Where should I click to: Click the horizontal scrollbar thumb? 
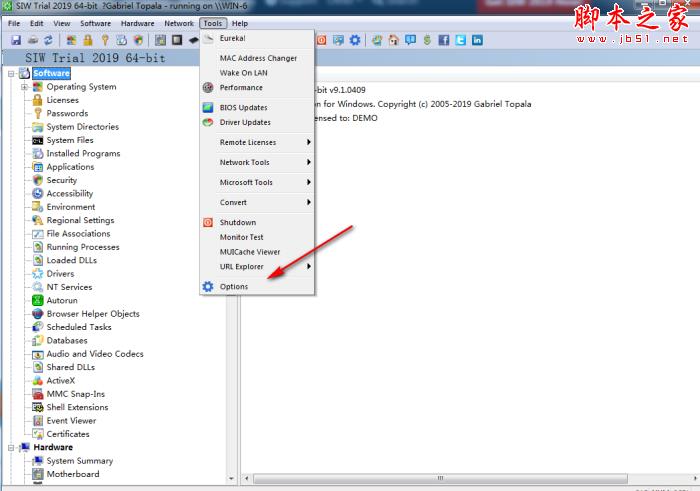pos(440,478)
